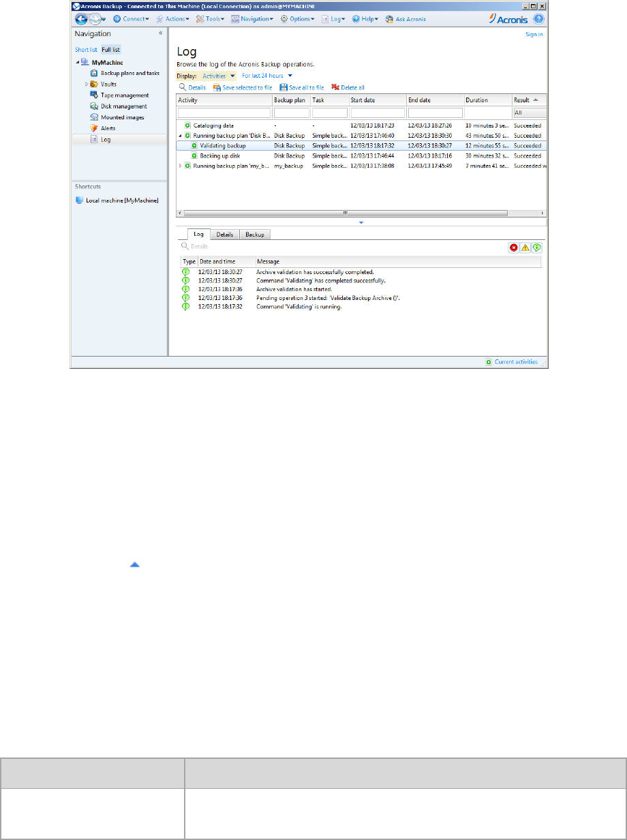Select Command 'Validating' is running entry
The width and height of the screenshot is (627, 840).
point(361,307)
